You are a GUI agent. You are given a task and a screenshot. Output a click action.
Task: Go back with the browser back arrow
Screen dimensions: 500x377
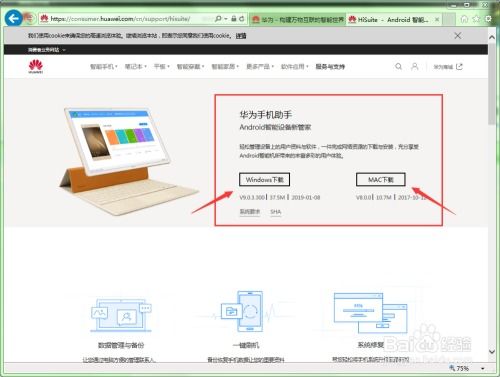(14, 18)
